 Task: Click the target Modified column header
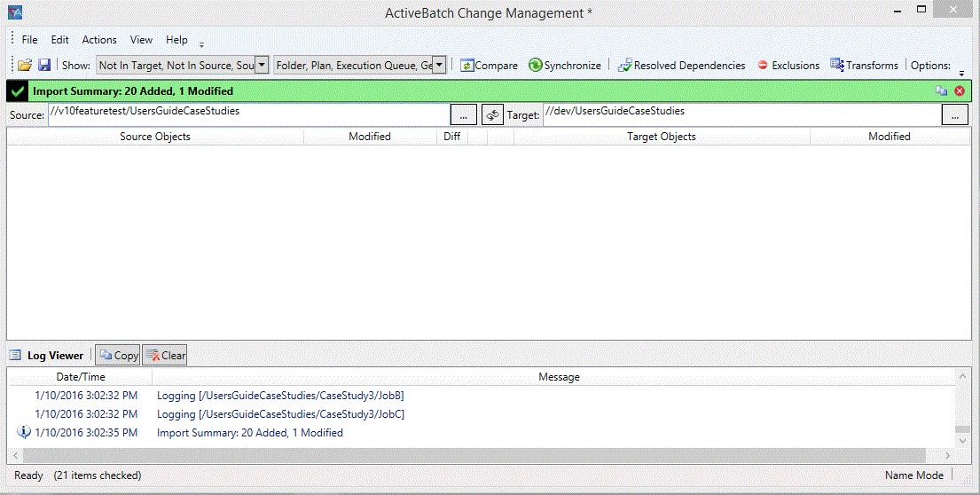(890, 137)
